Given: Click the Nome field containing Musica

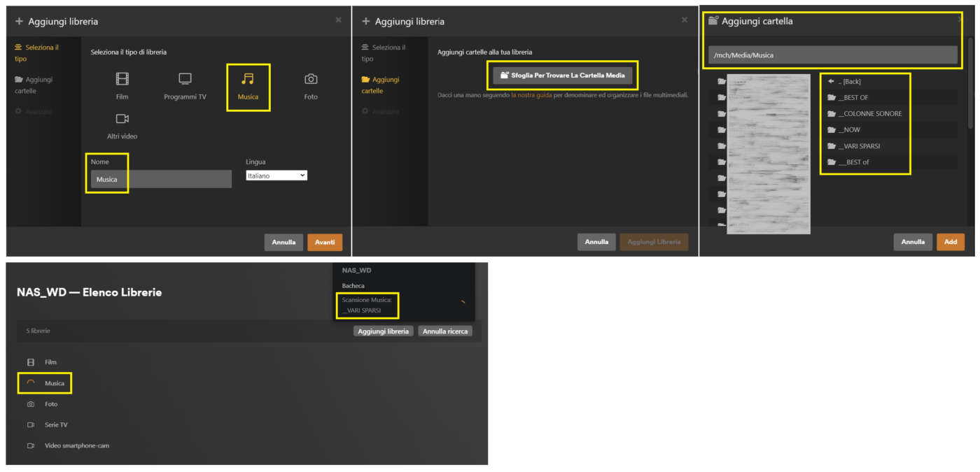Looking at the screenshot, I should pyautogui.click(x=161, y=179).
